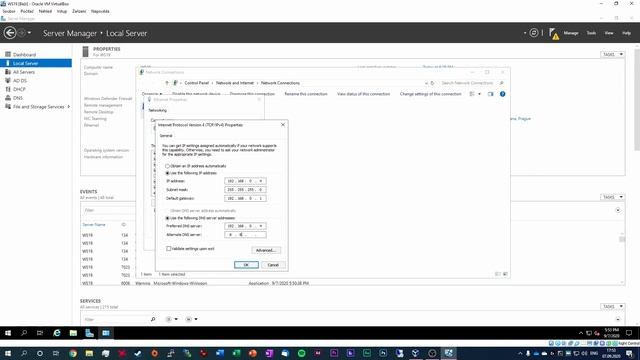This screenshot has height=360, width=640.
Task: Open guest Action Center notifications
Action: click(x=629, y=333)
